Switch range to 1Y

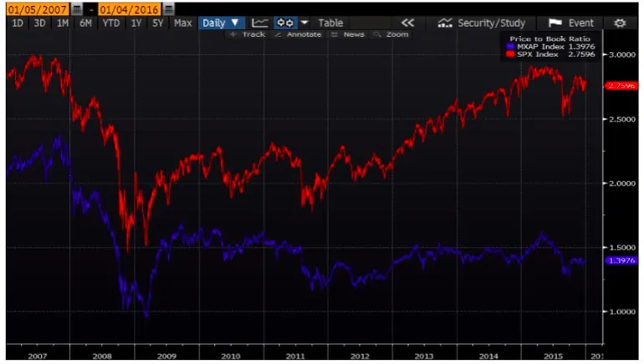[136, 23]
